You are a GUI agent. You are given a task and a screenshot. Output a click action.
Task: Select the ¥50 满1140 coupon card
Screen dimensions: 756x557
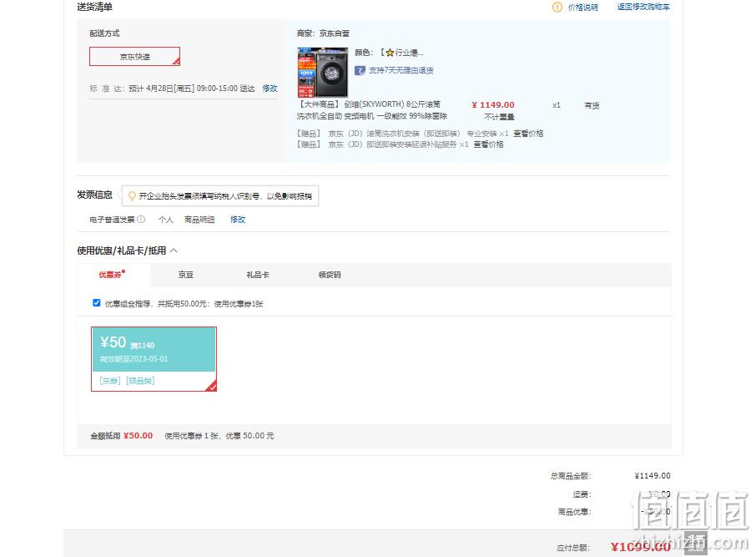pos(154,358)
